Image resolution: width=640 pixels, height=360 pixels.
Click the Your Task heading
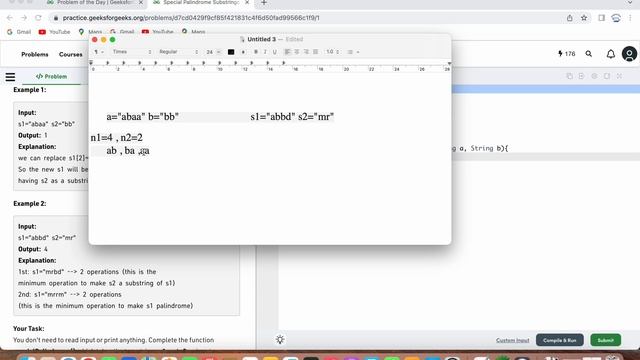point(29,328)
